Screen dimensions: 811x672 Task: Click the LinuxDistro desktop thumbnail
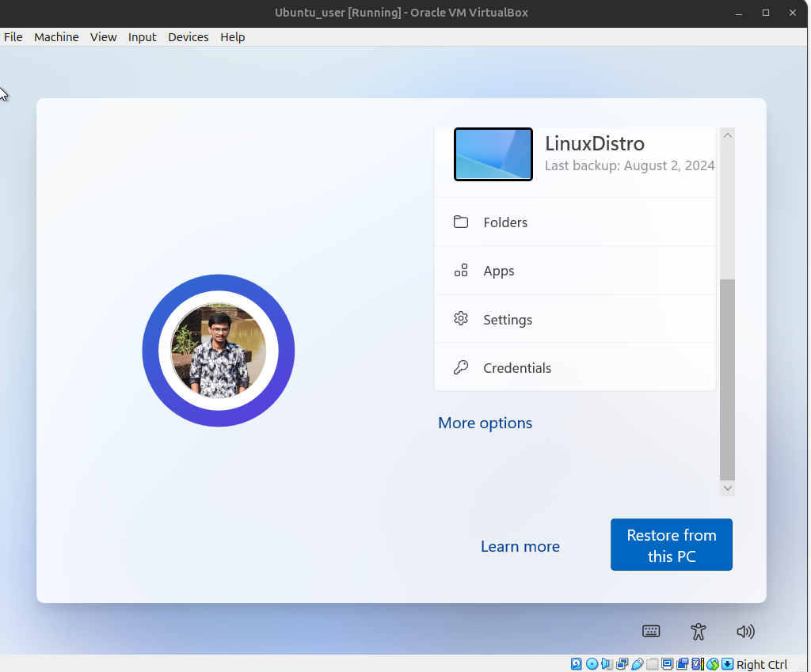pos(493,154)
